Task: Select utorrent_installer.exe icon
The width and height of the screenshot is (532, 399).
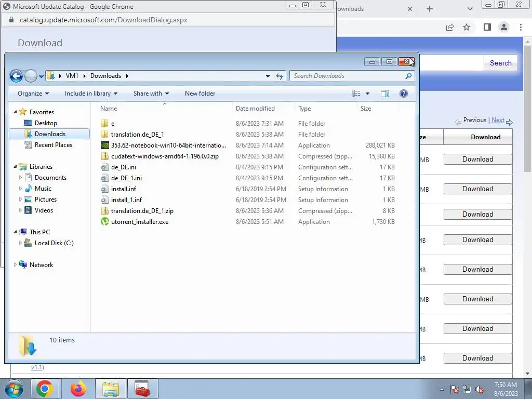Action: (105, 221)
